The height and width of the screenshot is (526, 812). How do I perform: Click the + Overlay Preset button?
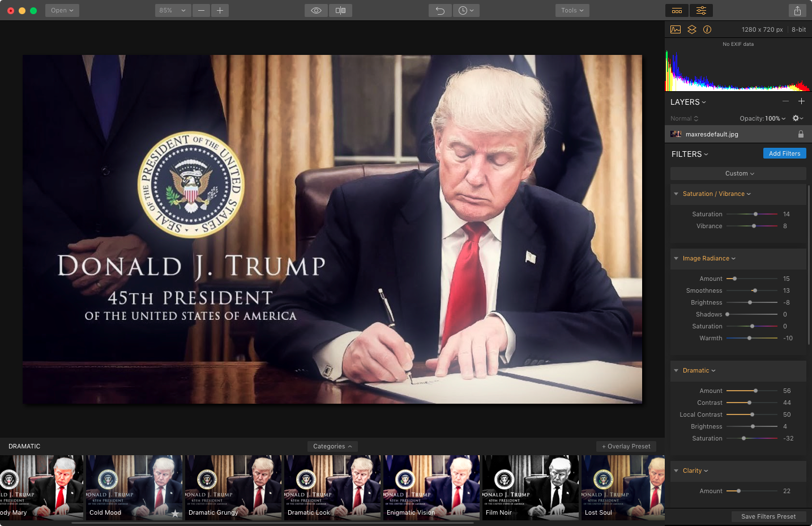click(x=626, y=446)
